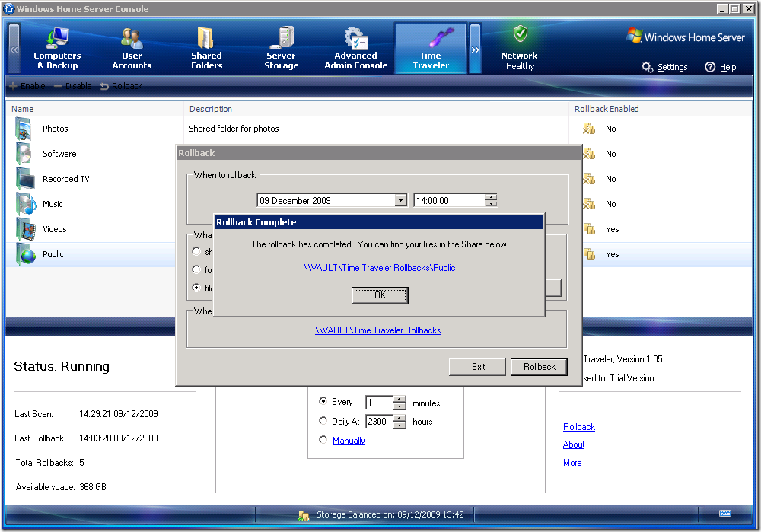Select the Software row name text

(59, 154)
